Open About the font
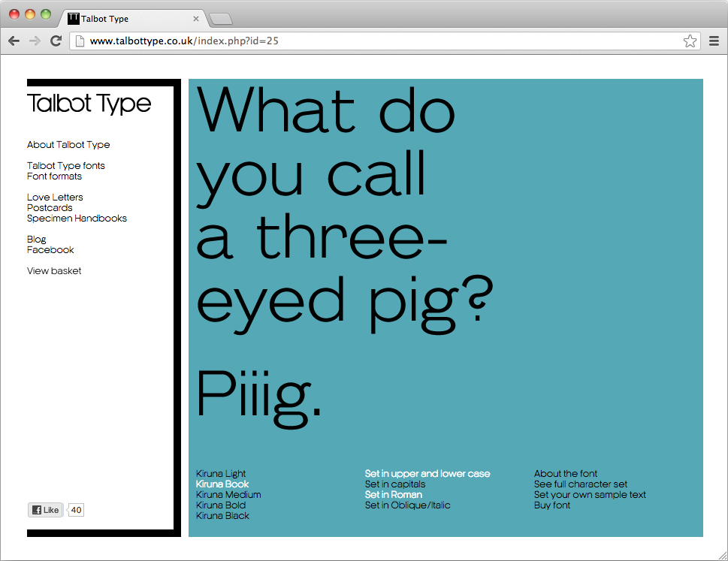 (566, 474)
